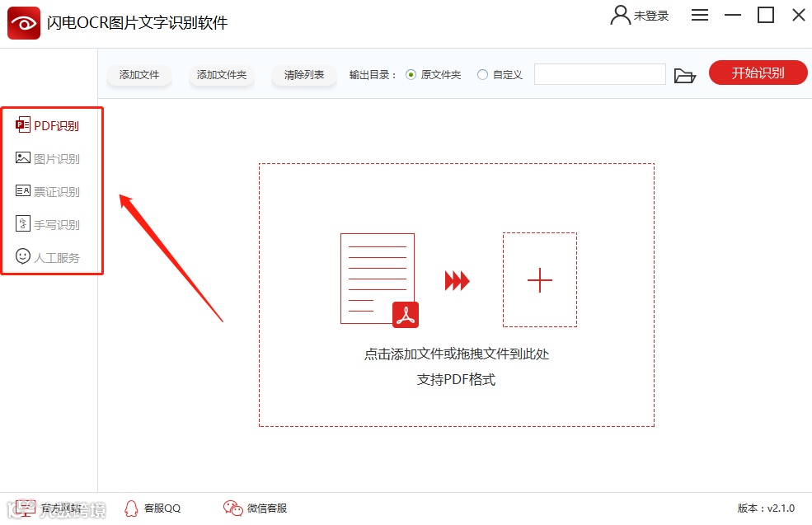Click the 添加文件 button
The image size is (812, 525).
pos(138,75)
